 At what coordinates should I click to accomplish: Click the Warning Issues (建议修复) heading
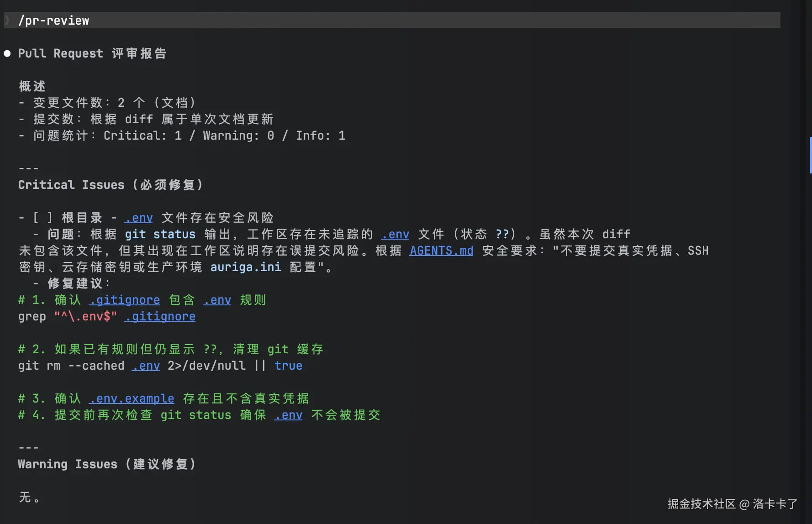coord(107,464)
